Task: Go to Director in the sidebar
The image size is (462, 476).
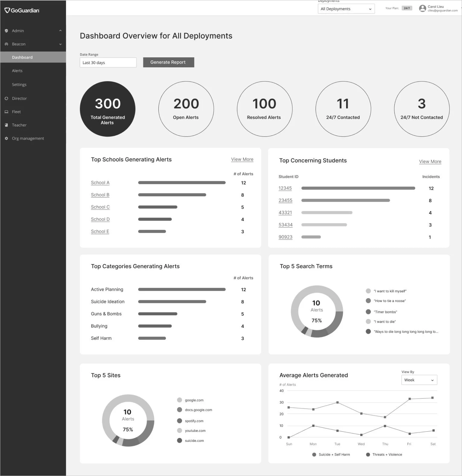Action: tap(19, 98)
